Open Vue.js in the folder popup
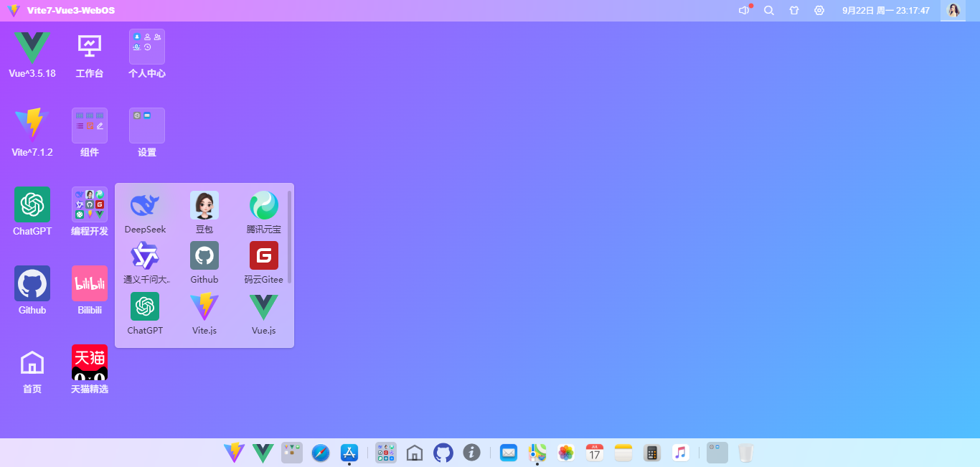Screen dimensions: 980x467 (263, 313)
